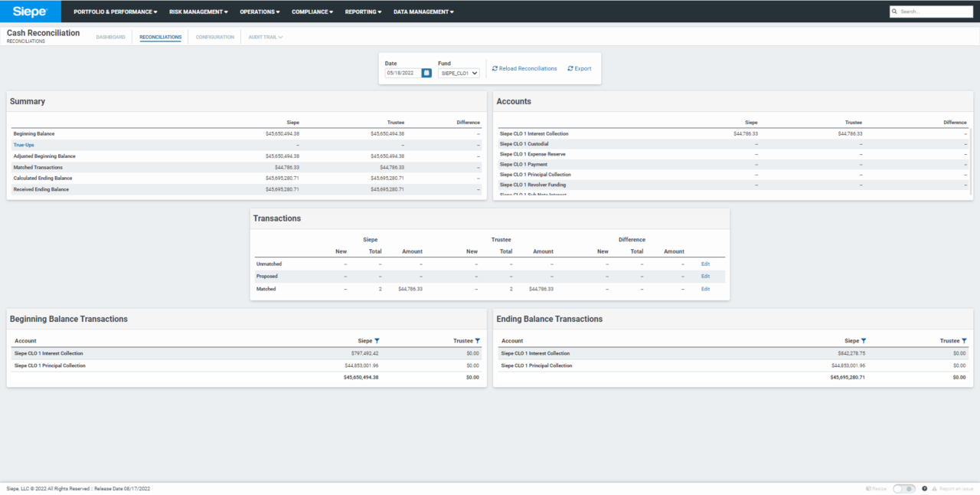Expand Portfolio & Performance menu
The image size is (980, 495).
(x=115, y=11)
